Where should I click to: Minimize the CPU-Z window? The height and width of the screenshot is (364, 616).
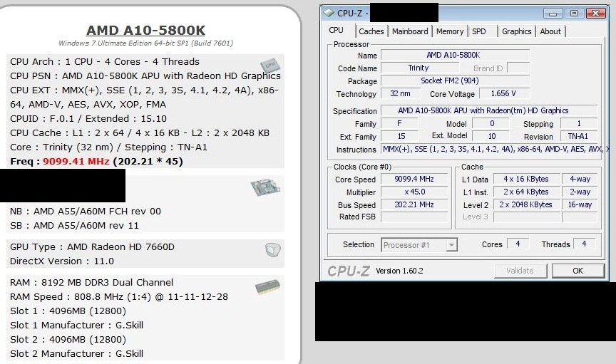pyautogui.click(x=553, y=13)
